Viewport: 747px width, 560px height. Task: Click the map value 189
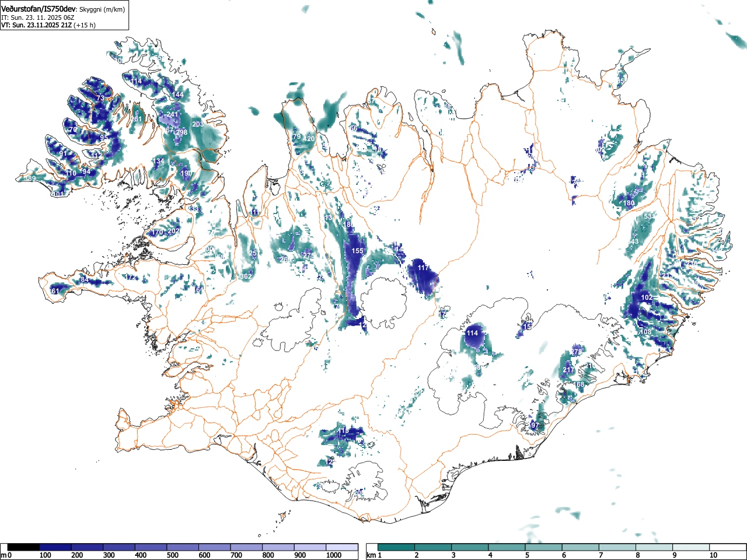(x=30, y=178)
